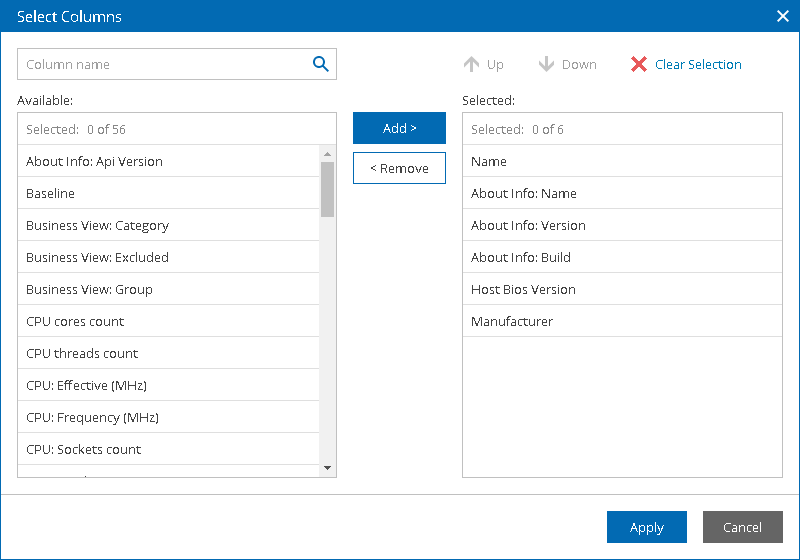Click the Up arrow icon
The height and width of the screenshot is (560, 800).
(472, 64)
